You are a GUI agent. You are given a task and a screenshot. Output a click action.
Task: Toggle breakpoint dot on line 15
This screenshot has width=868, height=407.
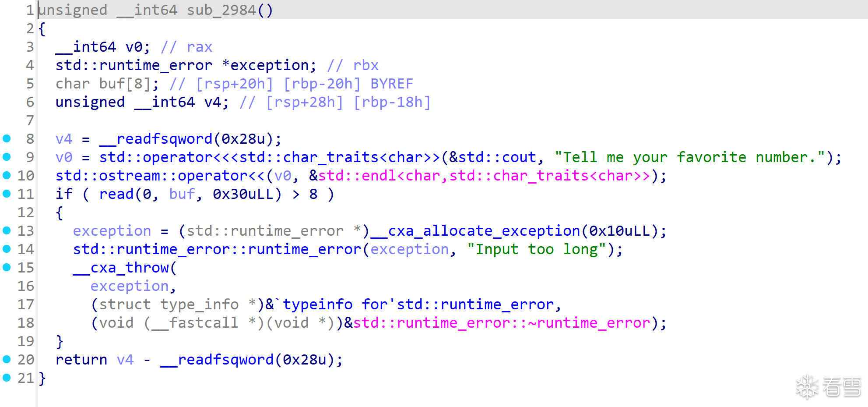point(7,267)
